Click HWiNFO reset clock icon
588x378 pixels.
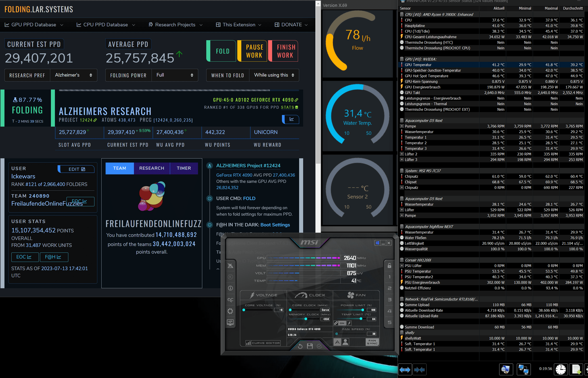click(x=561, y=369)
